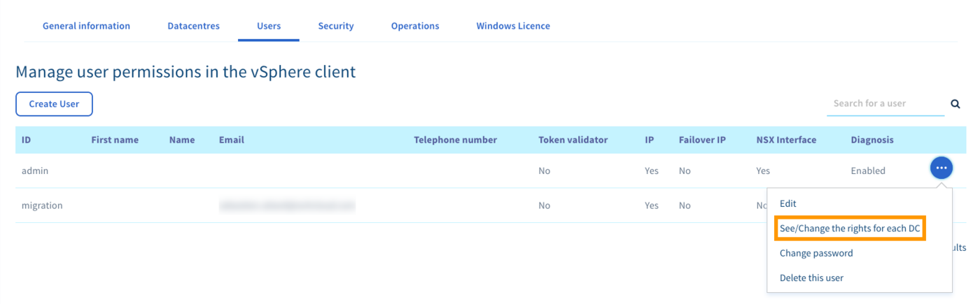Click Change password menu entry
Viewport: 980px width, 304px height.
[x=816, y=253]
